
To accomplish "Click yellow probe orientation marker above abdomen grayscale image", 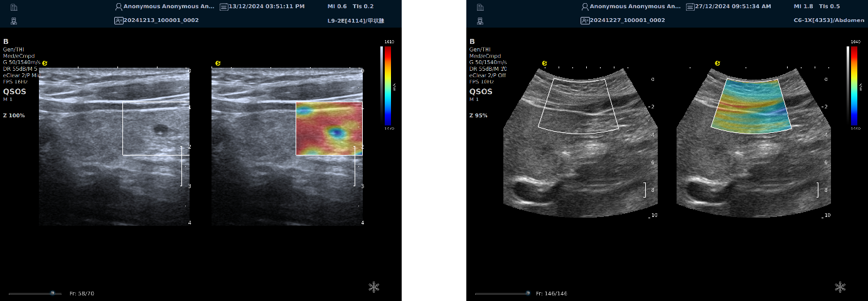I will pyautogui.click(x=545, y=63).
